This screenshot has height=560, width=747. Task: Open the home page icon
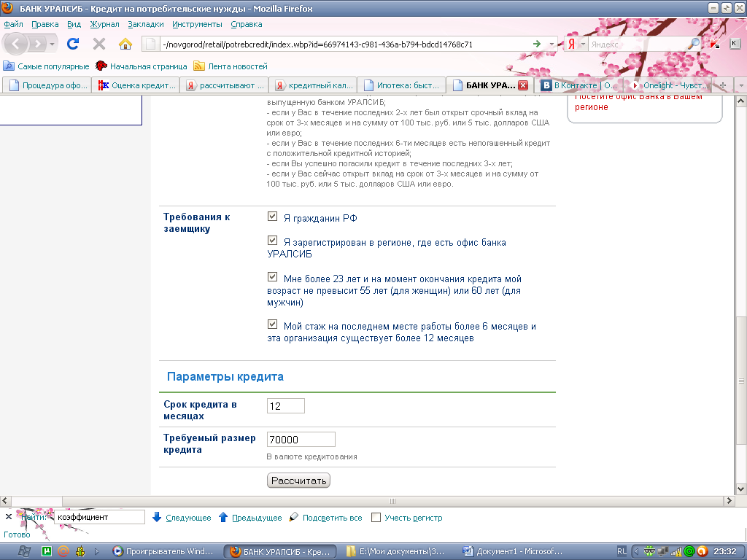tap(125, 44)
